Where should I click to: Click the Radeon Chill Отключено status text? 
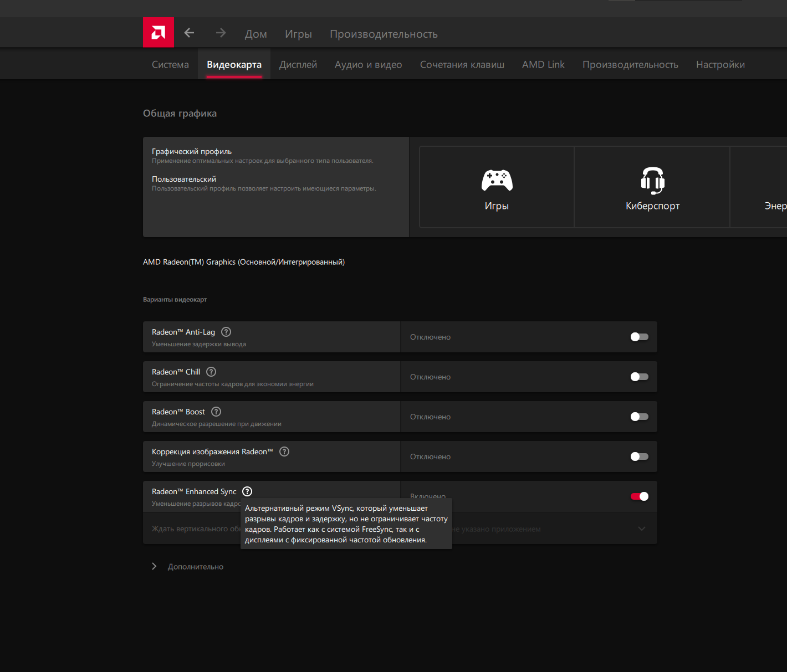431,377
